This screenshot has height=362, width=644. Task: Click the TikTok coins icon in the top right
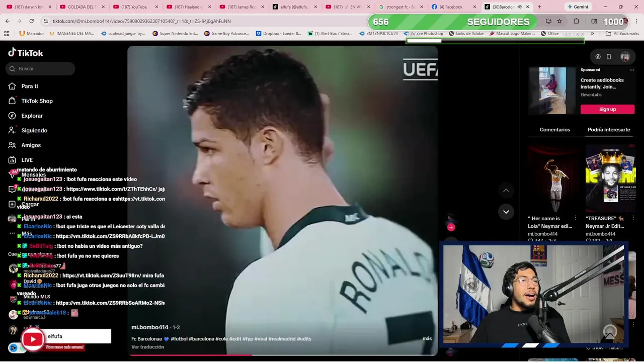point(598,57)
